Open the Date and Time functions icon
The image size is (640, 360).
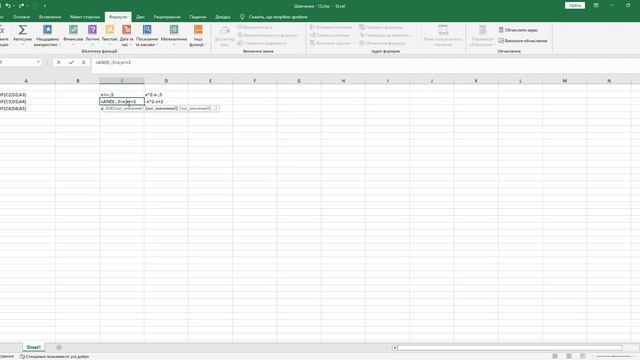point(127,30)
